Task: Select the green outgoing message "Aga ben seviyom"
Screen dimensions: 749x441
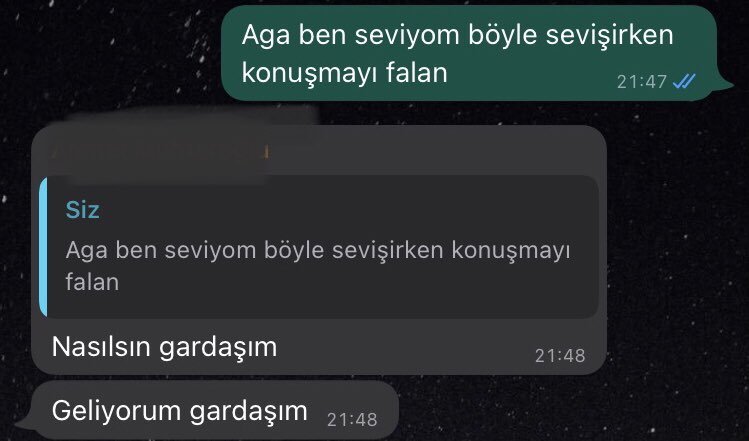Action: click(x=470, y=53)
